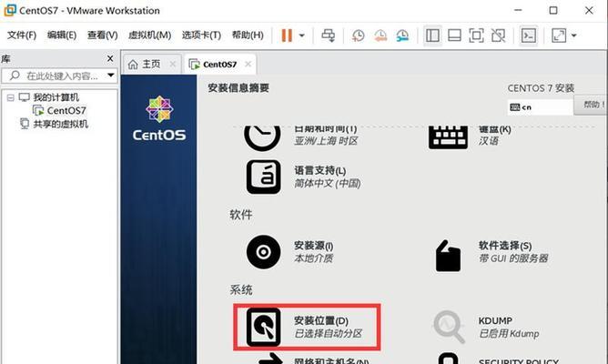Open the 编辑(E) menu

[x=62, y=35]
